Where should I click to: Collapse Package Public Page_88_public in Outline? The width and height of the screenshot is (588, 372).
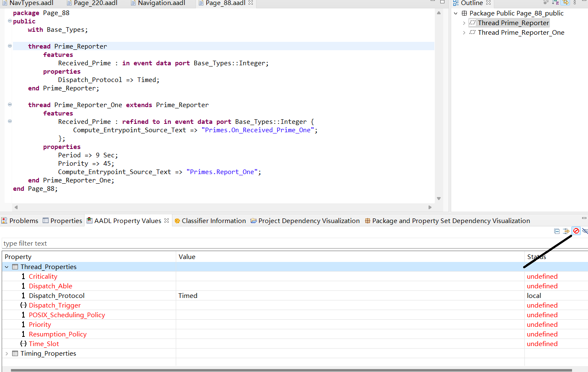[456, 13]
